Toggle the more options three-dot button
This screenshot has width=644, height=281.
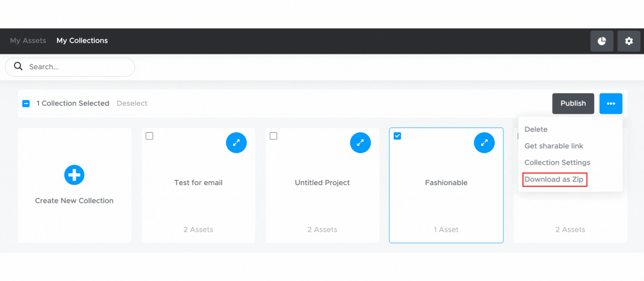[611, 103]
